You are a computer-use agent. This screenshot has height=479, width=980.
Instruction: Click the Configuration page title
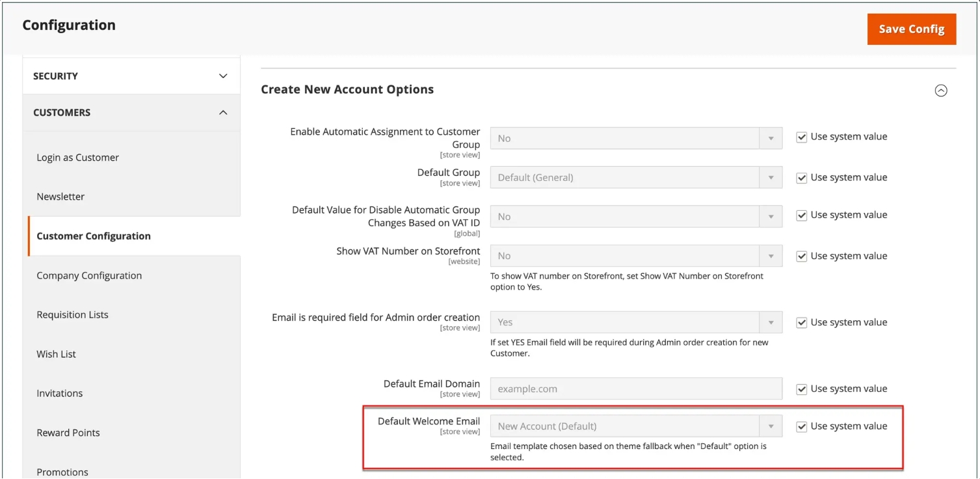(69, 25)
